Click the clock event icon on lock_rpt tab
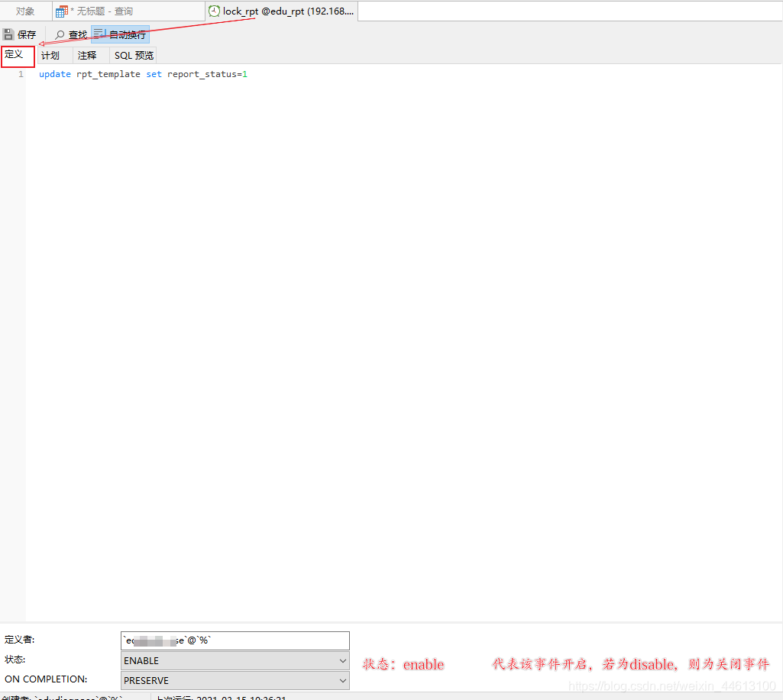The height and width of the screenshot is (700, 783). click(x=214, y=11)
